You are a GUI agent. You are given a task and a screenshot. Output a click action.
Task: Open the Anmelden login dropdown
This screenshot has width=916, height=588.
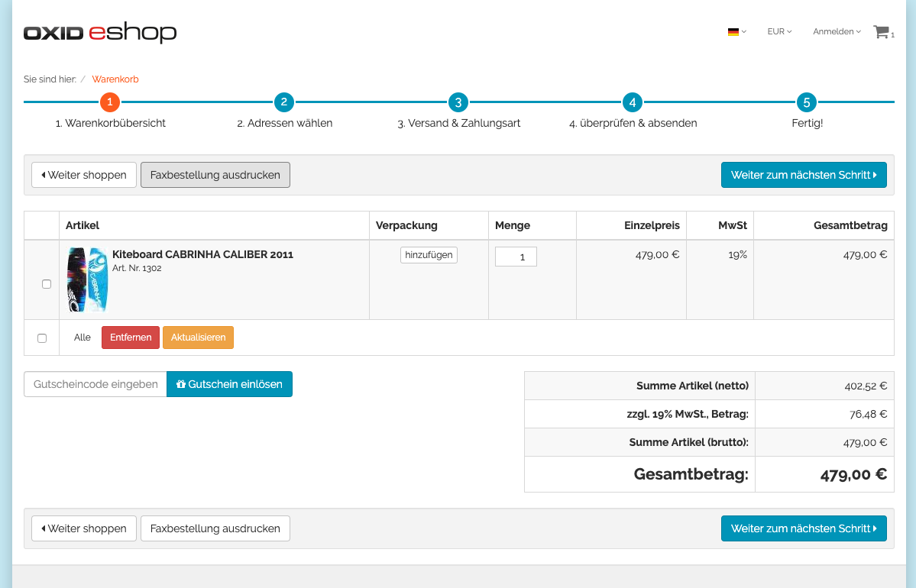click(x=837, y=31)
